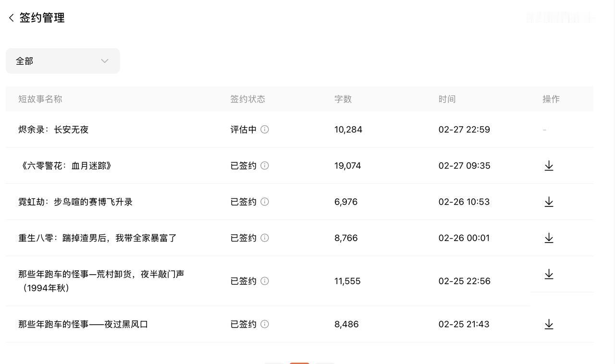Download 重生八零：踹掉渣男后 story

tap(549, 237)
